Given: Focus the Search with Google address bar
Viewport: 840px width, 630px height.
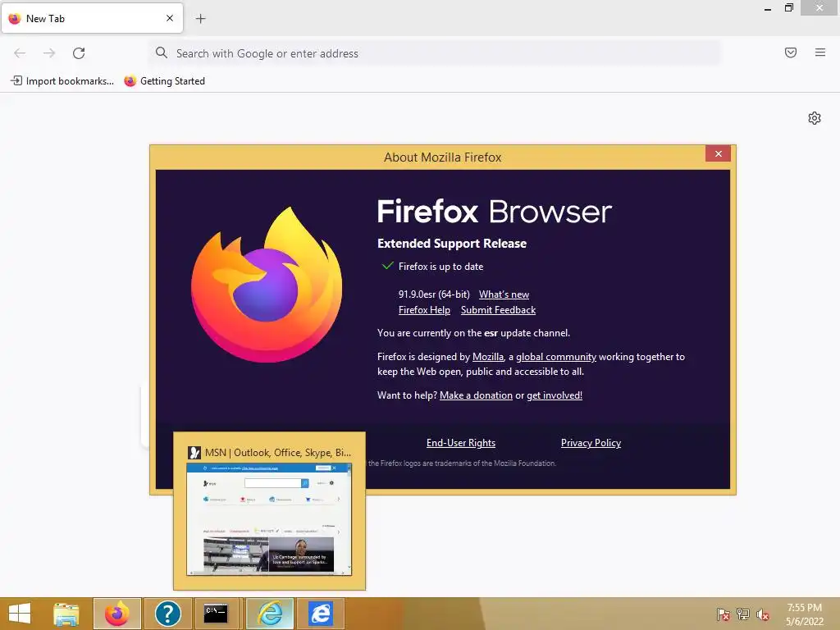Looking at the screenshot, I should [434, 53].
